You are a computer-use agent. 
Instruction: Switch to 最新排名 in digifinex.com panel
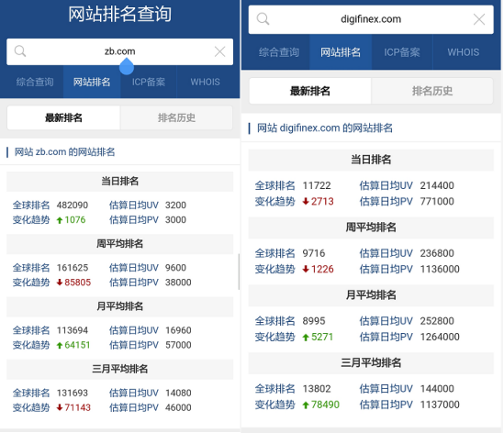[310, 91]
